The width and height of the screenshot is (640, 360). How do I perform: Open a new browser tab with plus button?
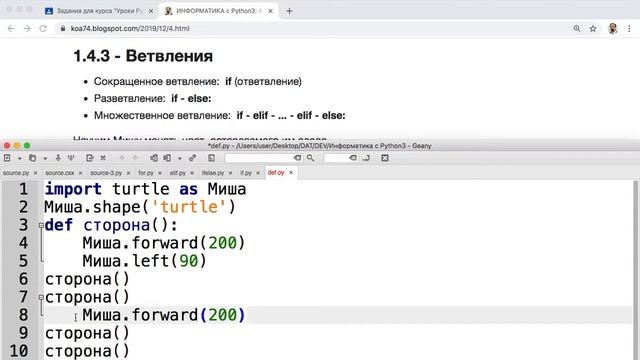[289, 11]
